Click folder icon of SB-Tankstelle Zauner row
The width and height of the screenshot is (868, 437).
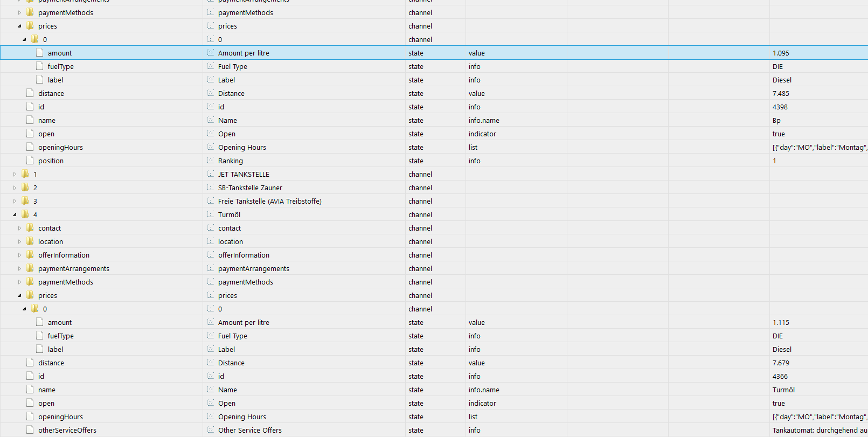pos(25,187)
